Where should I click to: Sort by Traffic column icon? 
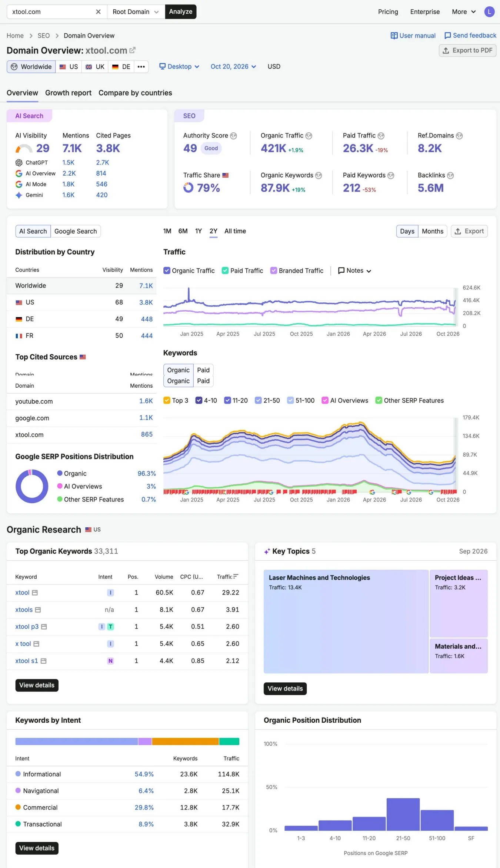pyautogui.click(x=236, y=576)
